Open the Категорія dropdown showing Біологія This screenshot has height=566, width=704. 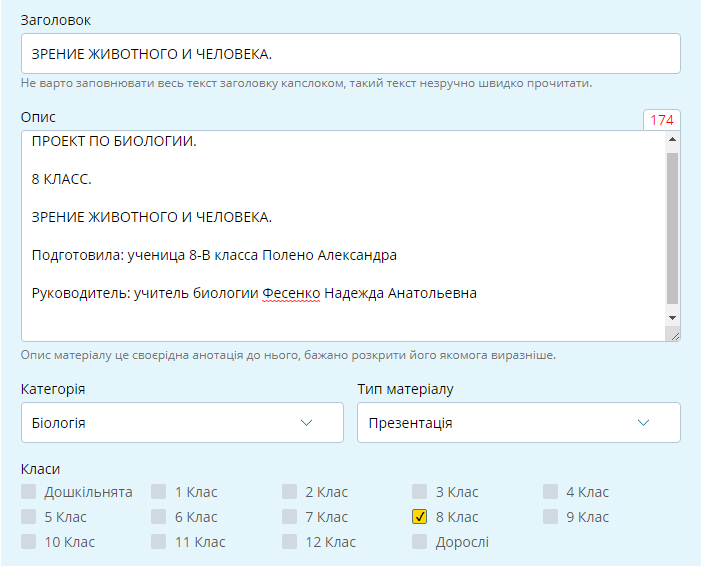click(x=182, y=422)
